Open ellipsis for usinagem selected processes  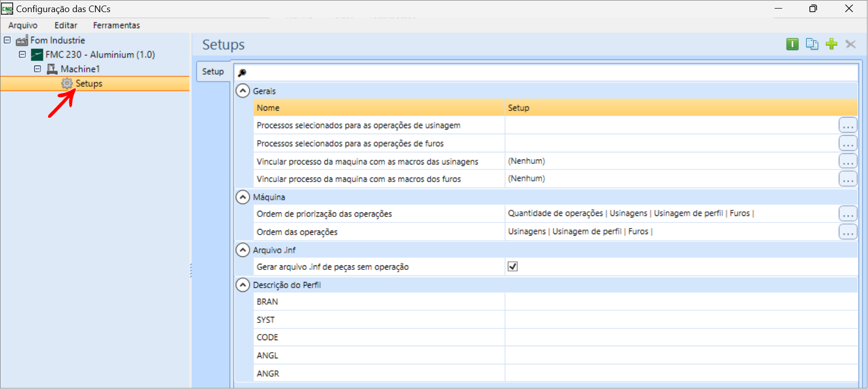[847, 126]
